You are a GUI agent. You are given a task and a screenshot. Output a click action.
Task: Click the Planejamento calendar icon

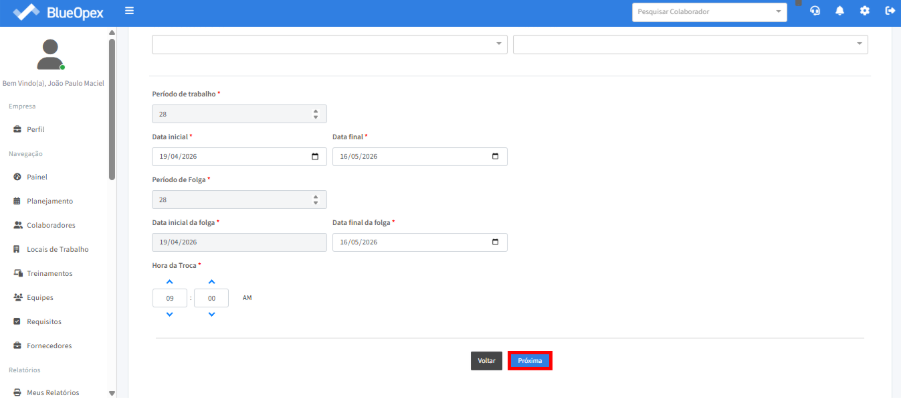[x=17, y=202]
